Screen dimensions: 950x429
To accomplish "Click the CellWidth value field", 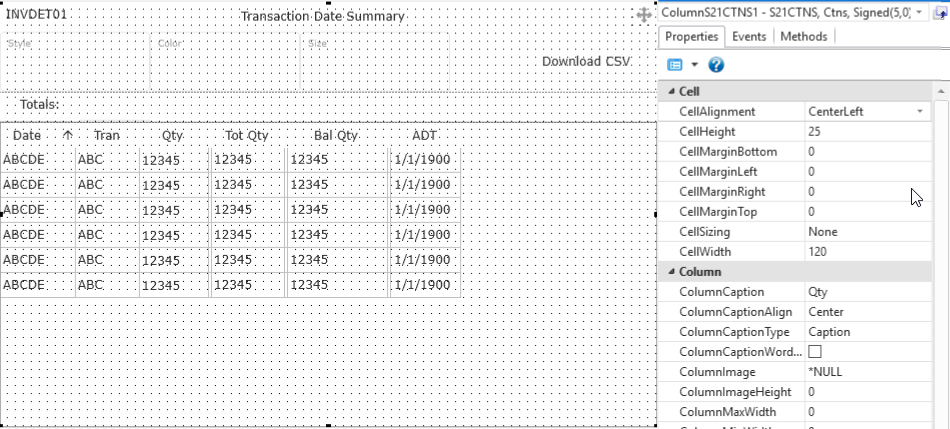I will [865, 252].
